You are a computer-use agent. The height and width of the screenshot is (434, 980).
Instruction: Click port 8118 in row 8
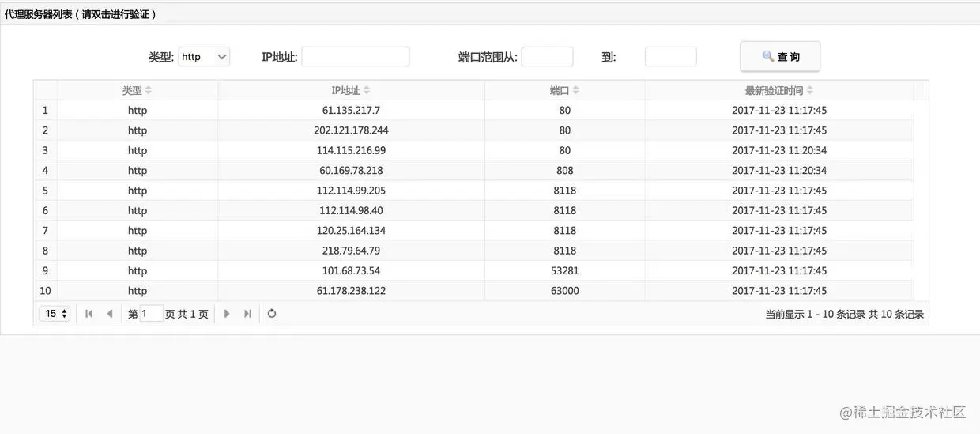tap(564, 251)
